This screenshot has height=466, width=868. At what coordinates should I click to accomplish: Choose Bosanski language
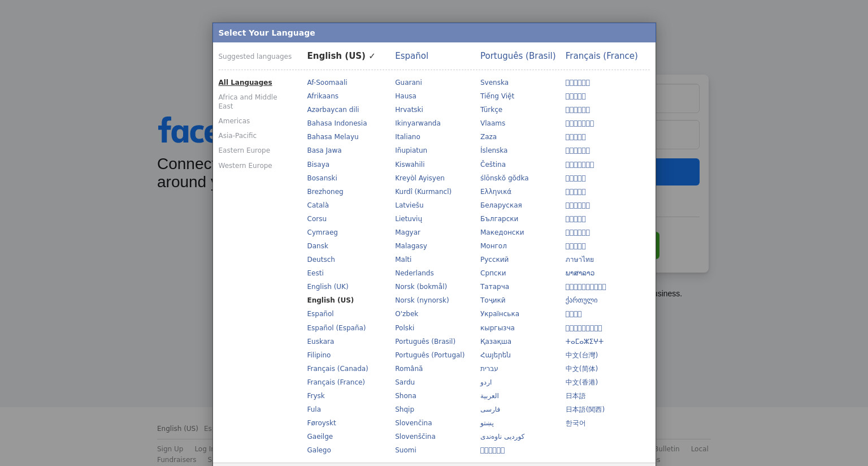(322, 178)
